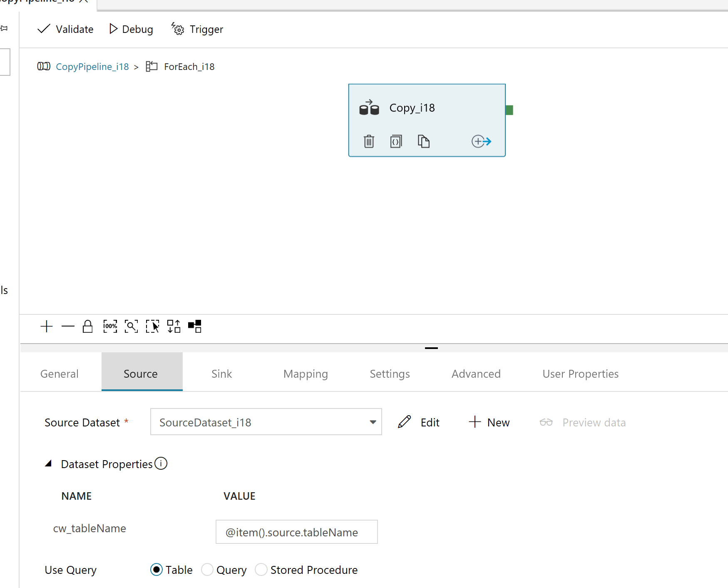Navigate to CopyPipeline_i18 breadcrumb link

tap(92, 67)
